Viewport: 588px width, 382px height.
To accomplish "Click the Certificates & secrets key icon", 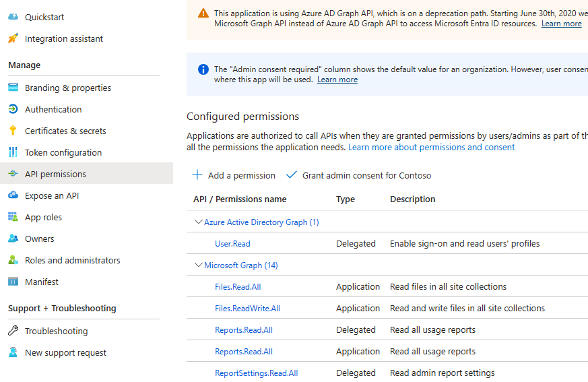I will 13,131.
